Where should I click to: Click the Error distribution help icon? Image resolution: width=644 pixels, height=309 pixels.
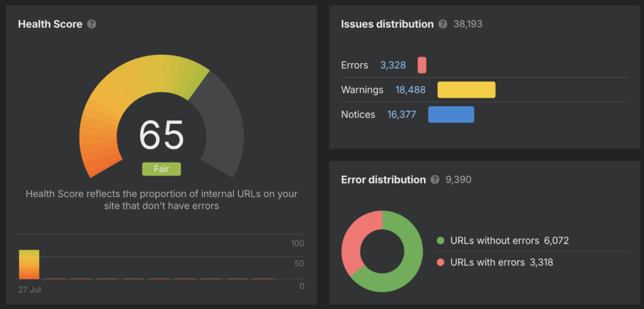(x=435, y=180)
